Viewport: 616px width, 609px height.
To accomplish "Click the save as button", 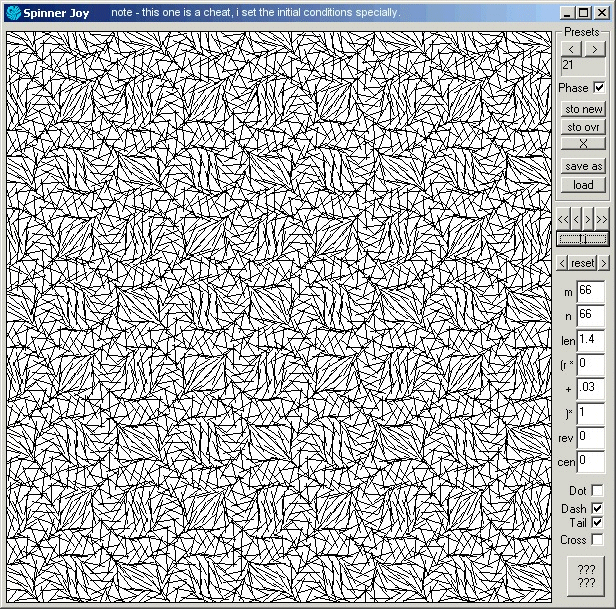I will [583, 167].
